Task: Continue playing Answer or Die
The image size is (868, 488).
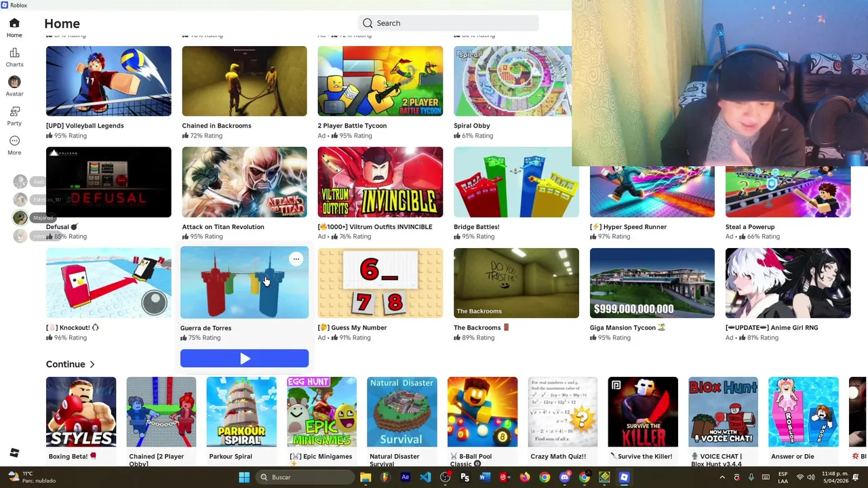Action: pyautogui.click(x=804, y=412)
